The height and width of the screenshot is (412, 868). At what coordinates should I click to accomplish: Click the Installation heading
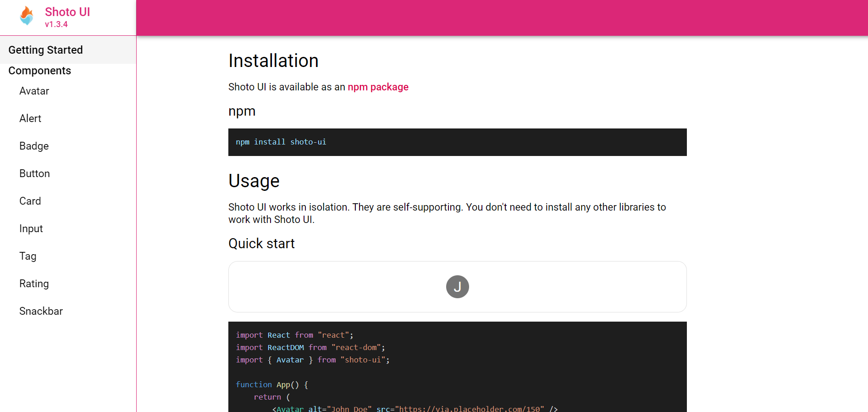pyautogui.click(x=273, y=61)
